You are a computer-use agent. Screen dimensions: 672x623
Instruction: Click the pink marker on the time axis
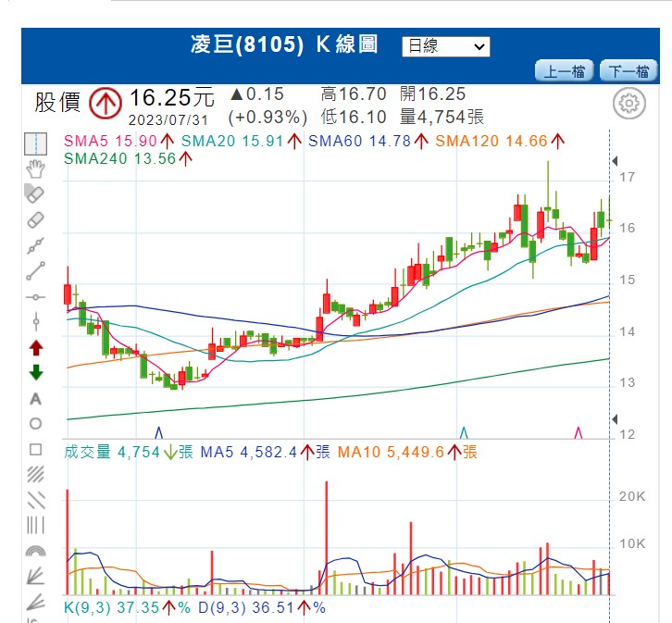[x=579, y=432]
